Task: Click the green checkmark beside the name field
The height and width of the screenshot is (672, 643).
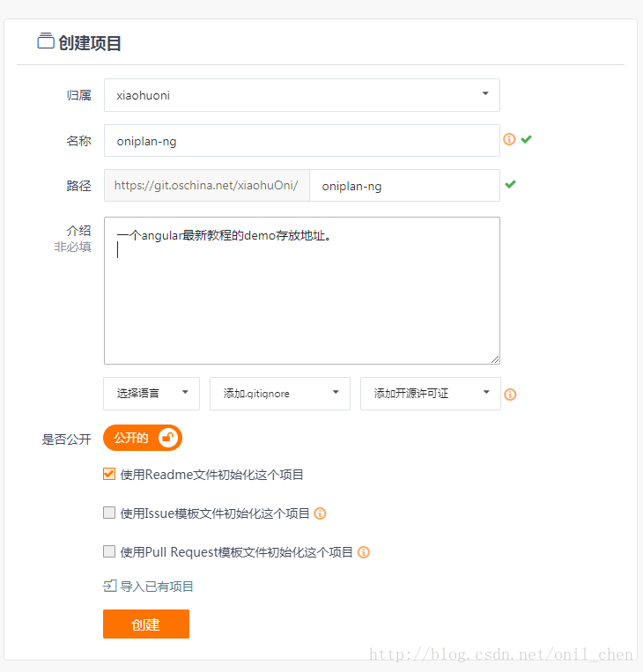Action: click(x=527, y=139)
